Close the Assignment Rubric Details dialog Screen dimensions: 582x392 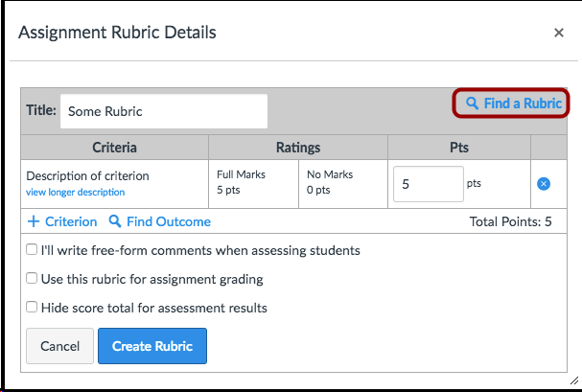coord(559,33)
